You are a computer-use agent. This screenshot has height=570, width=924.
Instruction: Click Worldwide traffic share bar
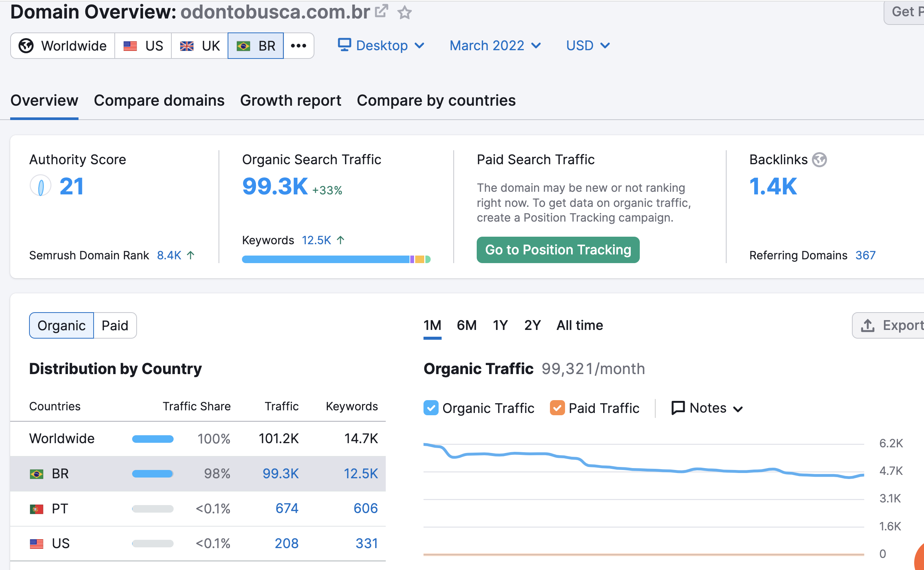tap(152, 439)
